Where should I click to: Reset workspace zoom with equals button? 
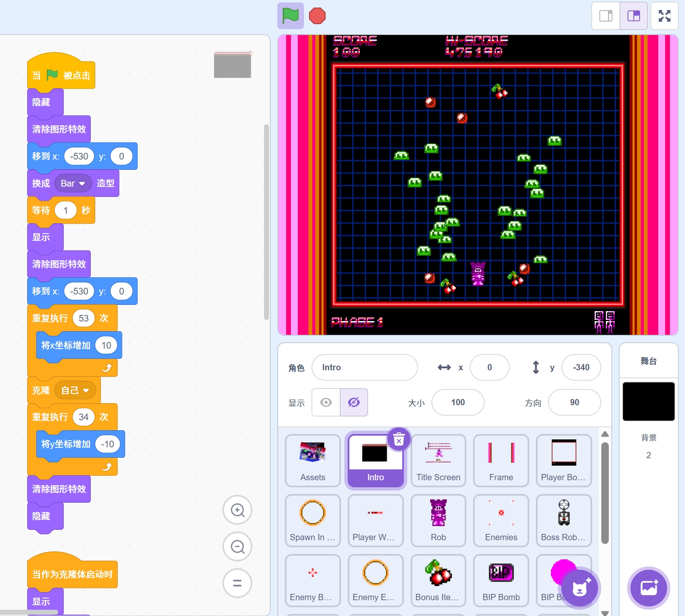coord(237,583)
